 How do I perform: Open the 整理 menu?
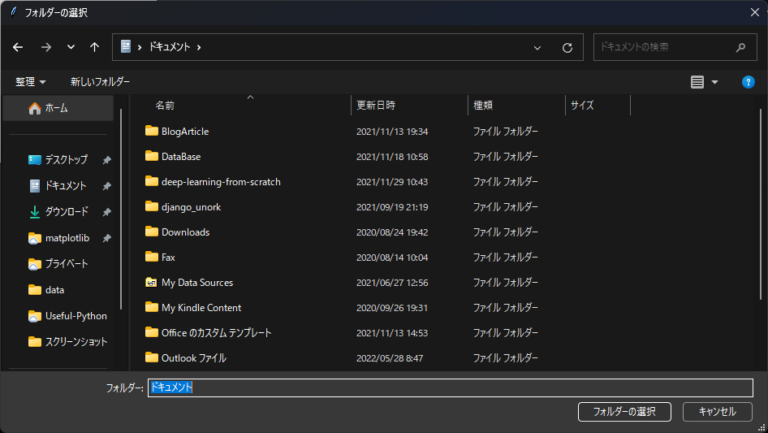[x=30, y=82]
